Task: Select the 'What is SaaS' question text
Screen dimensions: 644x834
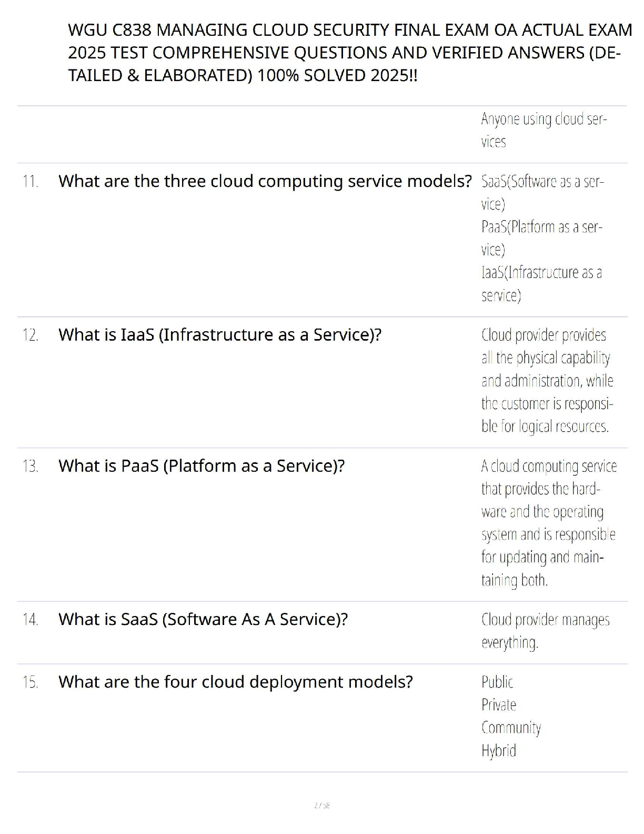Action: pyautogui.click(x=203, y=619)
